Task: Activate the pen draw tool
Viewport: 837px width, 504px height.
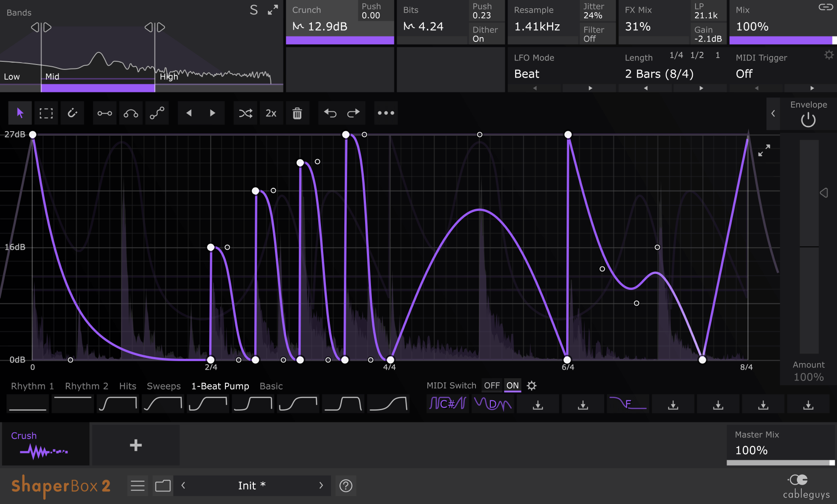Action: tap(72, 113)
